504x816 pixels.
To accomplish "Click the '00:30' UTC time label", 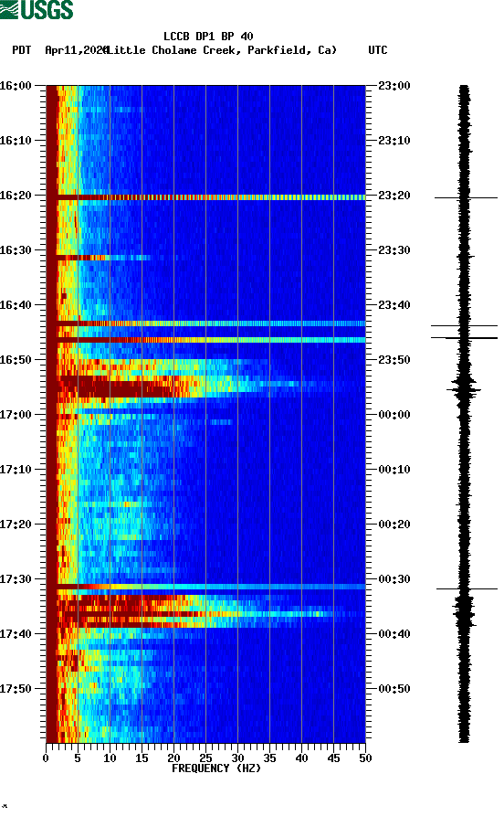I will 394,579.
